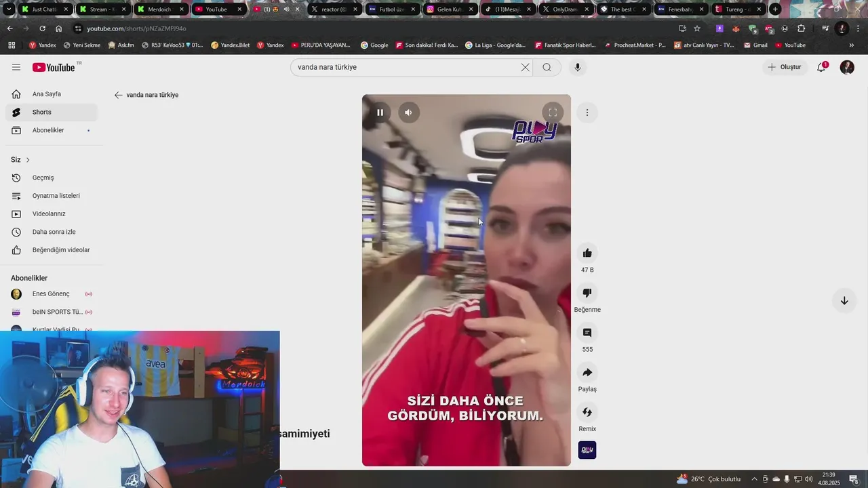
Task: Open the comments showing 555
Action: [x=587, y=333]
